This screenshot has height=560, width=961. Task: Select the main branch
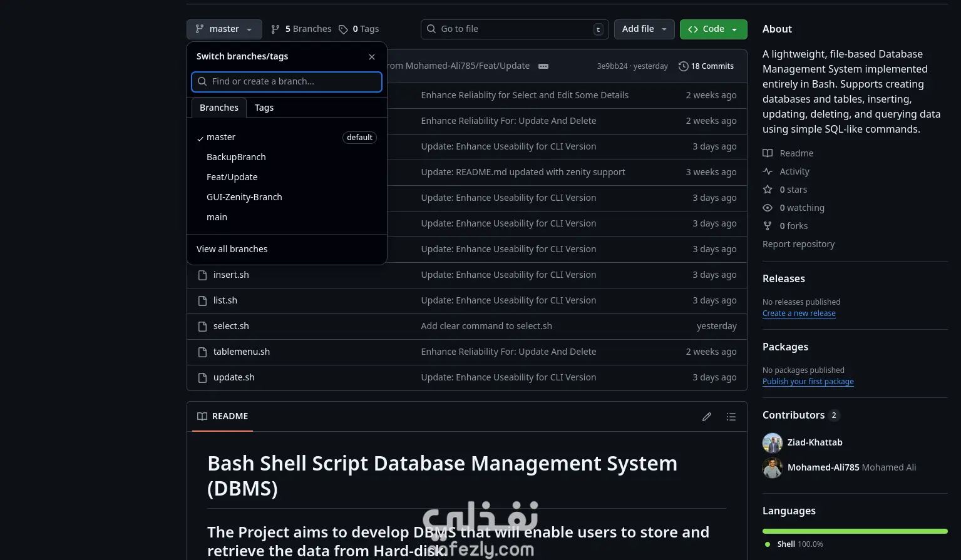(287, 217)
